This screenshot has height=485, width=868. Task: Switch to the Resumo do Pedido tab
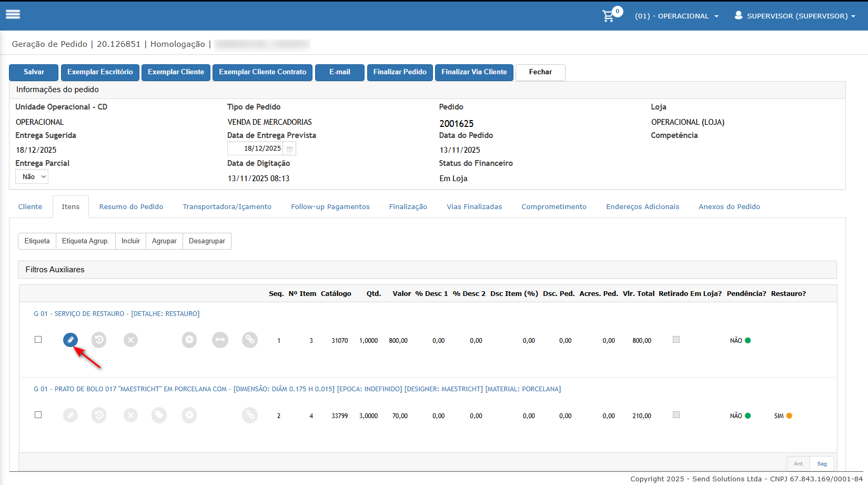point(131,207)
